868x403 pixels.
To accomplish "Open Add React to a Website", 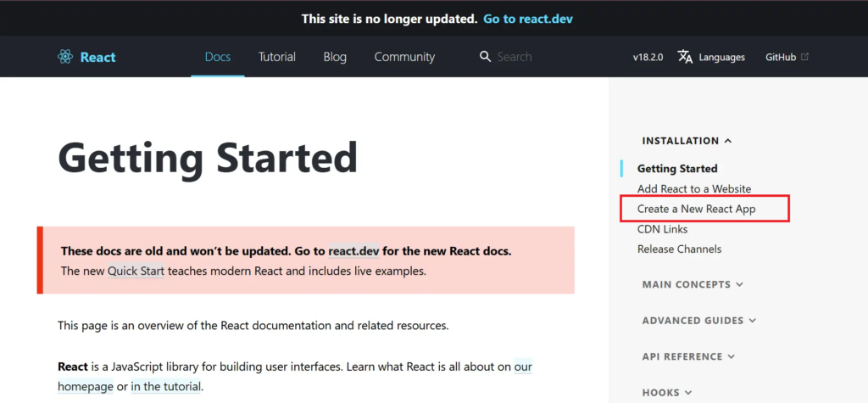I will (x=694, y=189).
